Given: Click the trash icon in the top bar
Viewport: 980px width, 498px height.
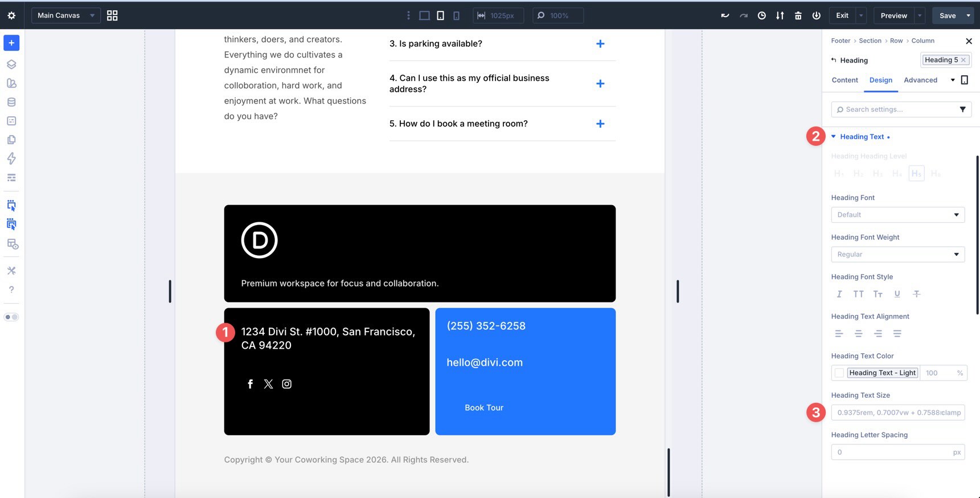Looking at the screenshot, I should click(x=798, y=15).
